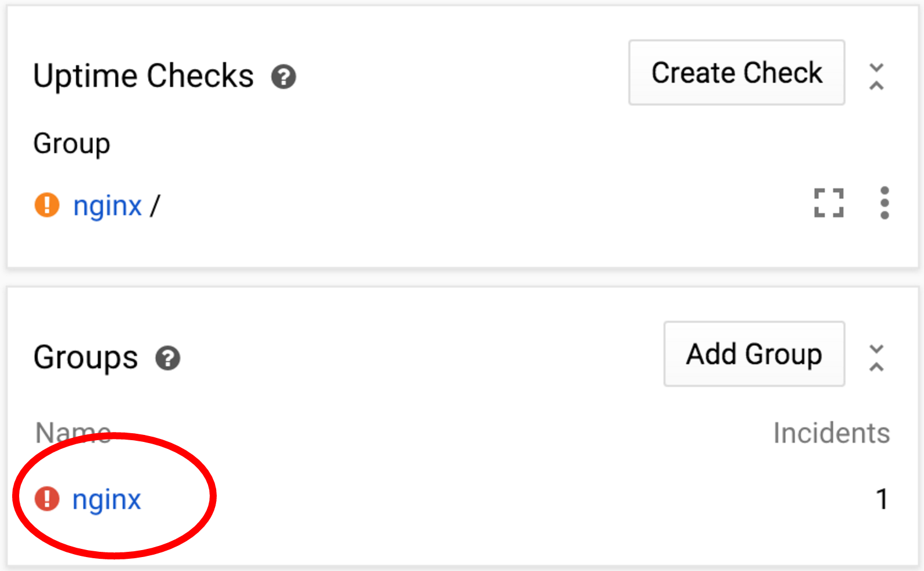The image size is (924, 571).
Task: Click the Uptime Checks help question icon
Action: (284, 77)
